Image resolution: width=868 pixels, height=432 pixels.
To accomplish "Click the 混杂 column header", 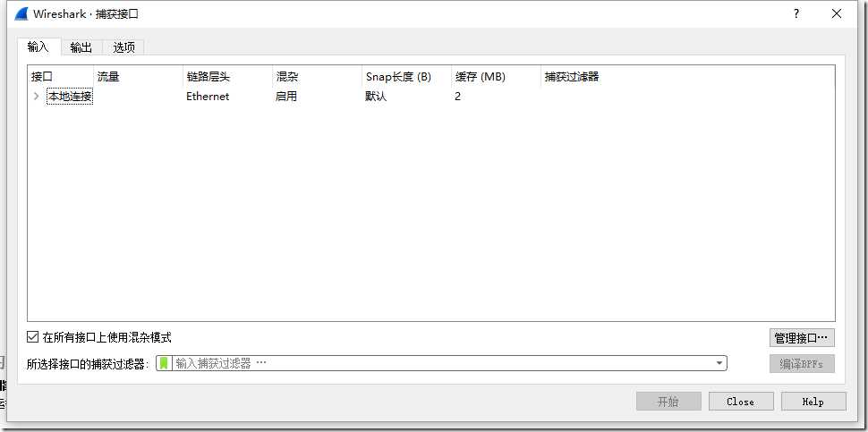I will point(317,77).
